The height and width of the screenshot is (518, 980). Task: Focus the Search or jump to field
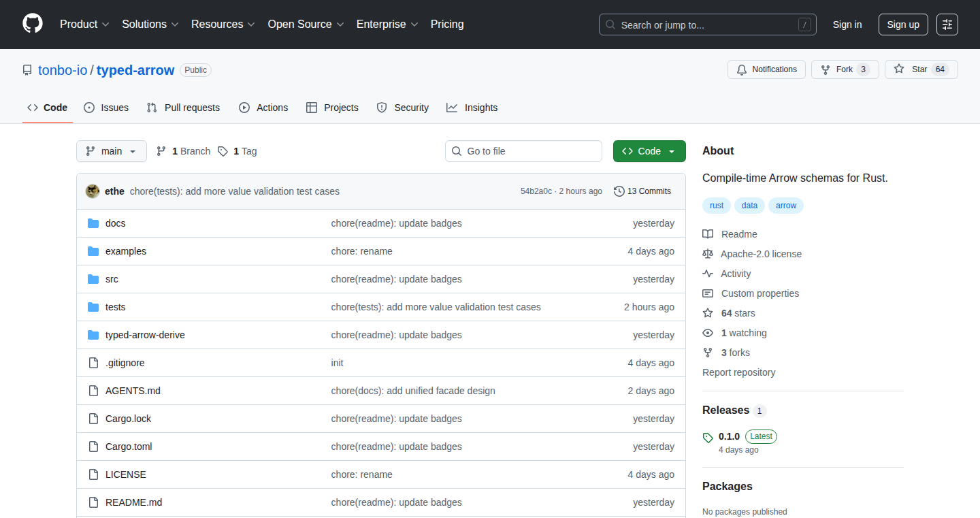pyautogui.click(x=708, y=25)
